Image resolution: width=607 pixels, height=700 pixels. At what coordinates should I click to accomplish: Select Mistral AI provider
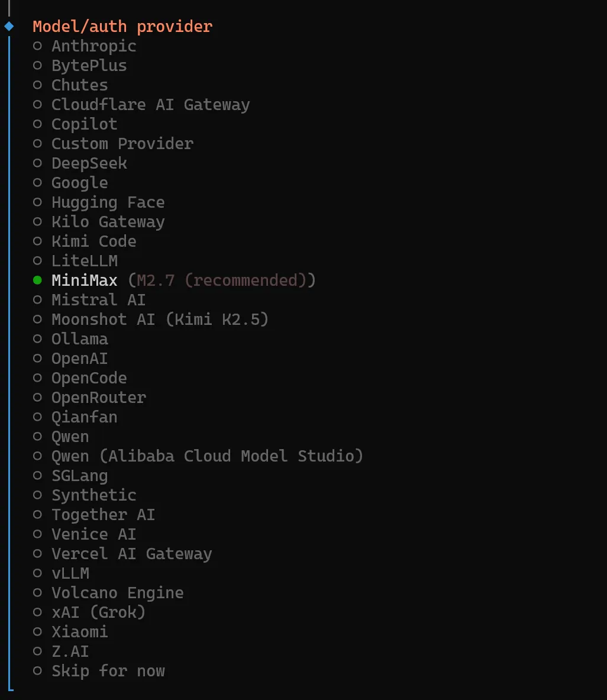(98, 300)
